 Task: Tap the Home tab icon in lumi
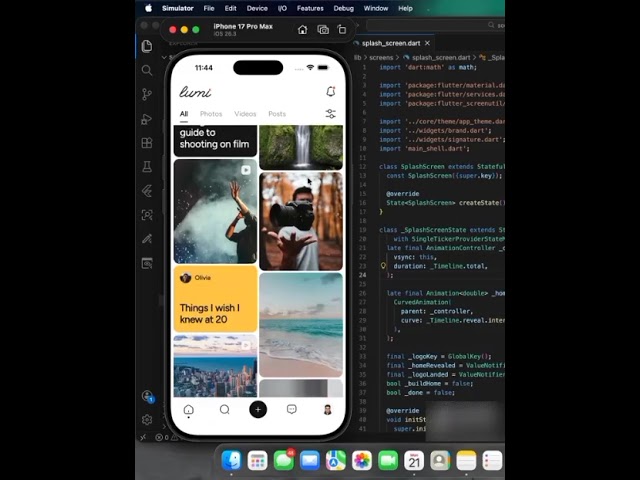click(x=189, y=409)
